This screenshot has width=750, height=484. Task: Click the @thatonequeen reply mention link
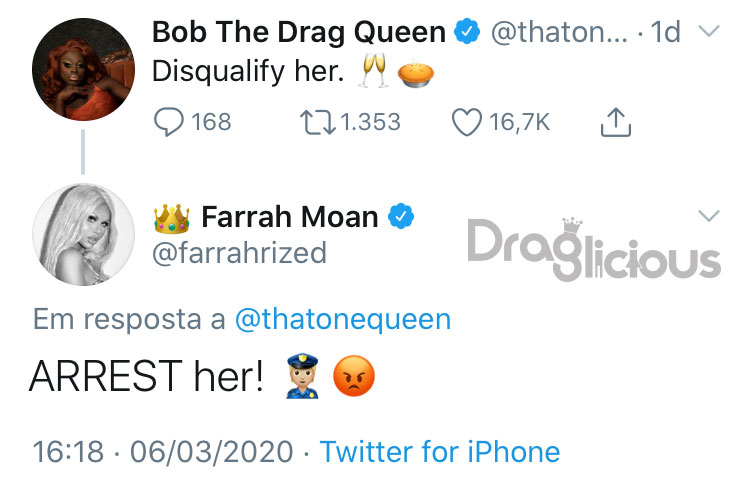343,319
